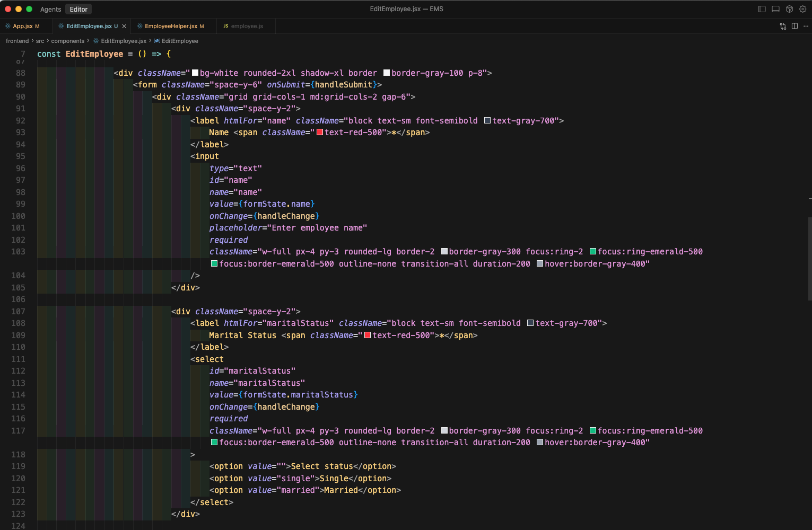Click the editor vertical scrollbar thumb
812x530 pixels.
point(809,258)
